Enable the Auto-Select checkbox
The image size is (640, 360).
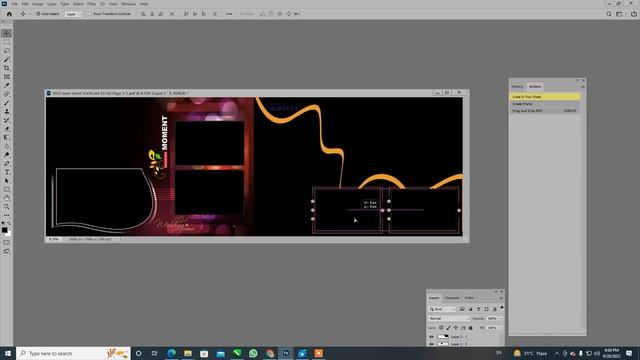pos(38,14)
